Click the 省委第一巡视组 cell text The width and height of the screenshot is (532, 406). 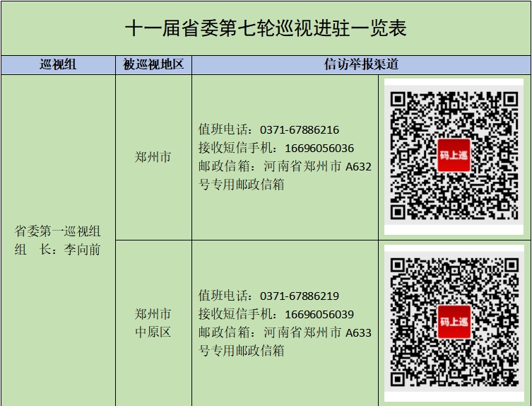(x=57, y=231)
